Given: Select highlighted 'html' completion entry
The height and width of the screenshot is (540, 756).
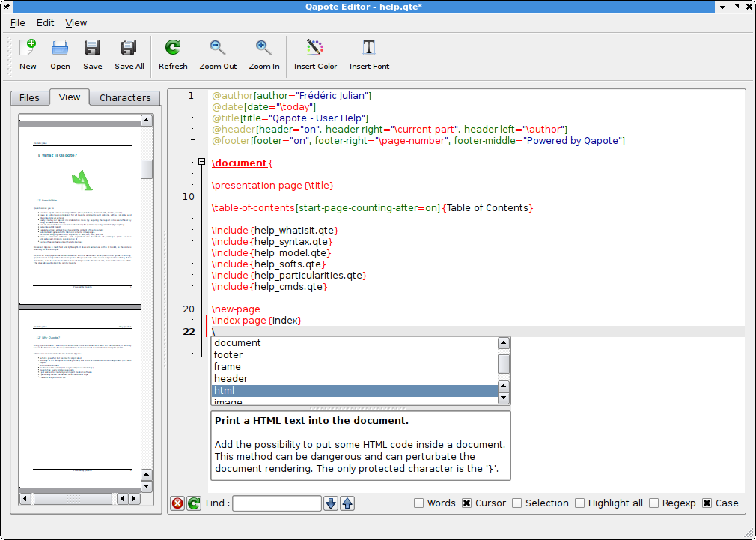Looking at the screenshot, I should 354,391.
